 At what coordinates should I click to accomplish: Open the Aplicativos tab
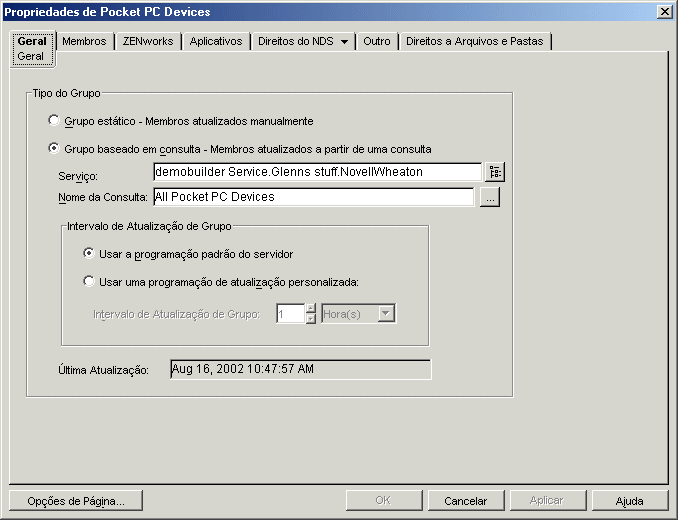coord(216,41)
